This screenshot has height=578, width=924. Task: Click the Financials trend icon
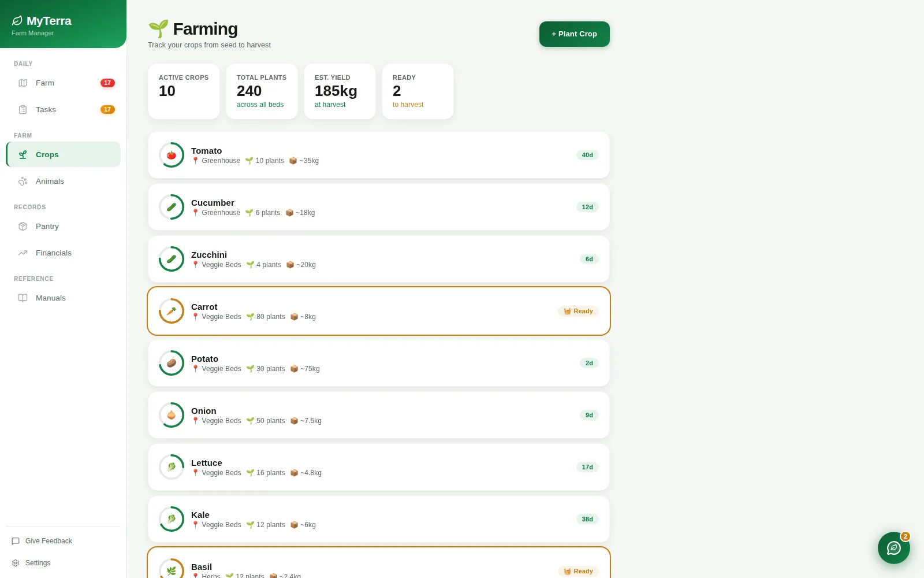click(x=23, y=253)
